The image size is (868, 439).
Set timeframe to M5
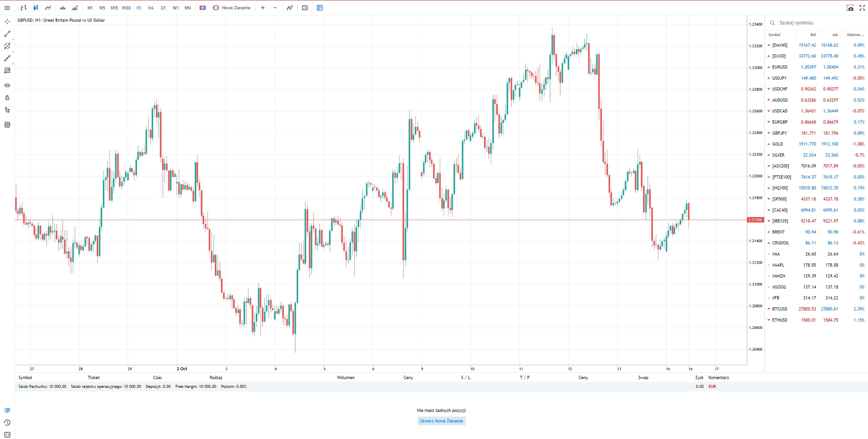click(102, 8)
